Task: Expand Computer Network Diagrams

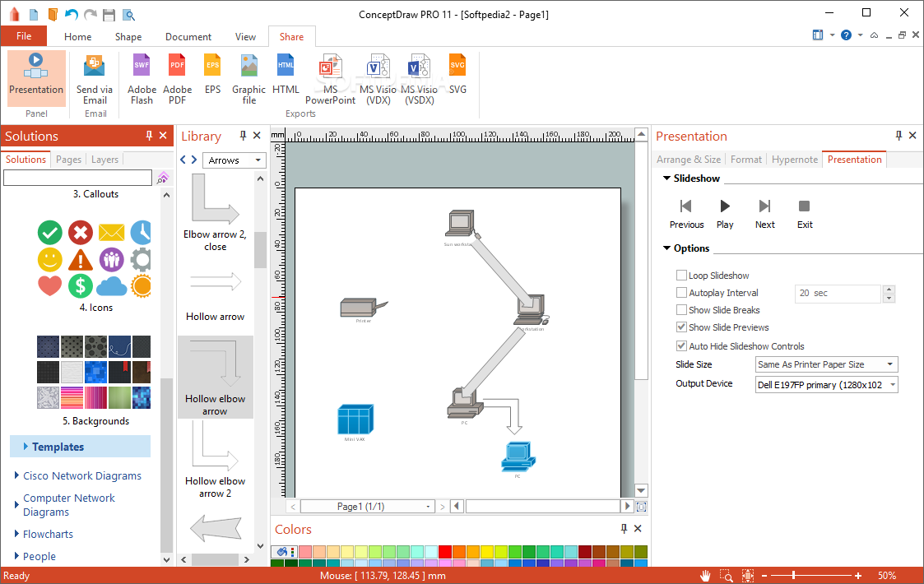Action: [16, 504]
